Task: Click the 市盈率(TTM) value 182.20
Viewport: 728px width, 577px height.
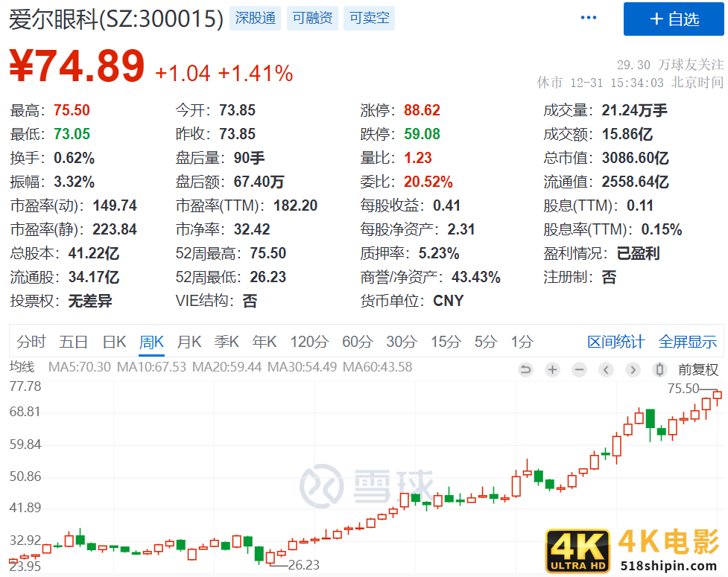Action: tap(295, 205)
